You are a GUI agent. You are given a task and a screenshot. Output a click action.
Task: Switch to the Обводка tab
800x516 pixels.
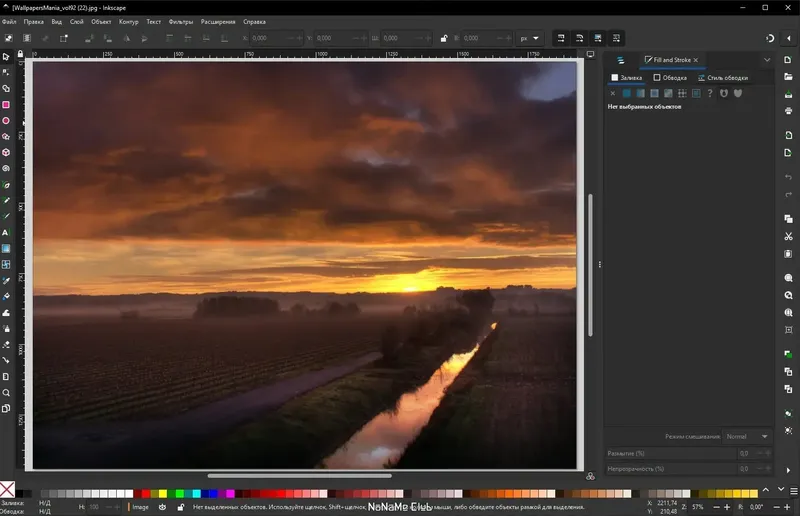point(668,77)
